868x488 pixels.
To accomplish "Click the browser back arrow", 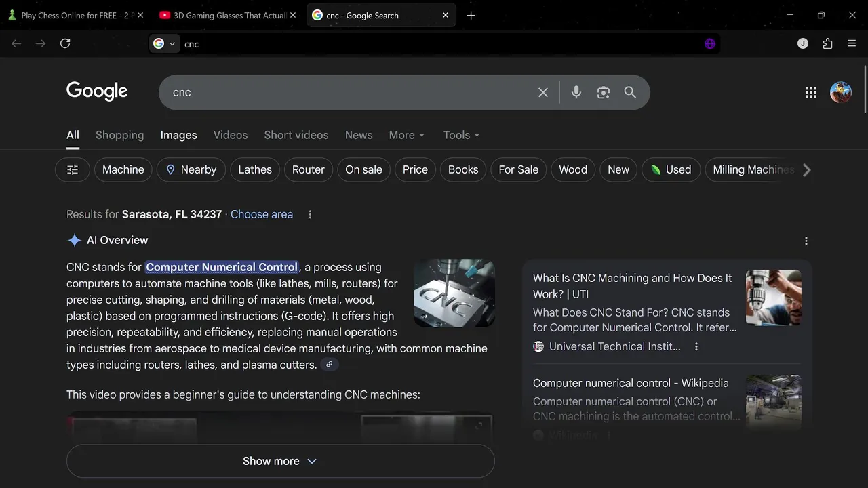I will (x=16, y=43).
